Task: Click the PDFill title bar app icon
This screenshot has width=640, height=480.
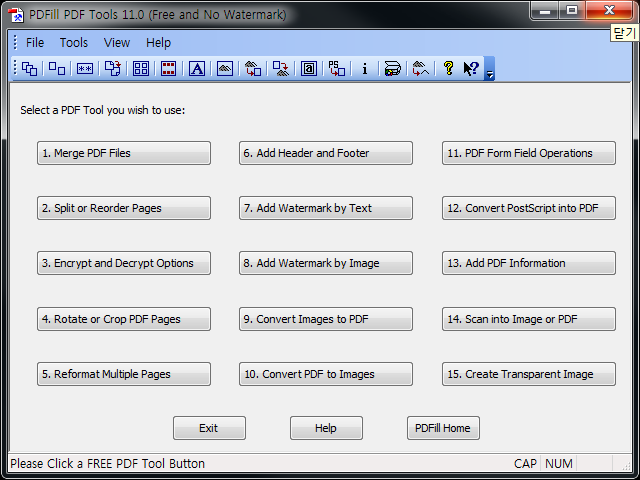Action: [x=16, y=15]
